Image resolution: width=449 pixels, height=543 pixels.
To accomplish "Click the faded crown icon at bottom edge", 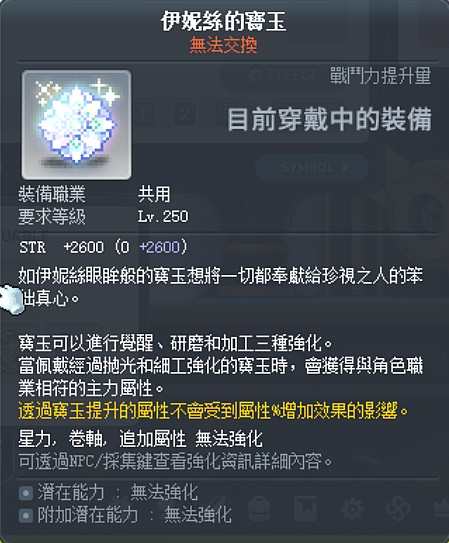I will (442, 510).
